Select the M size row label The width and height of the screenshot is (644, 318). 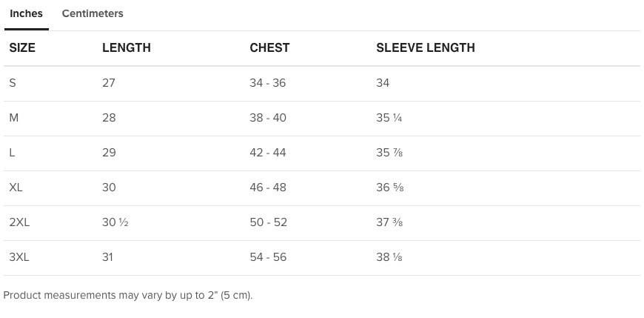[13, 118]
